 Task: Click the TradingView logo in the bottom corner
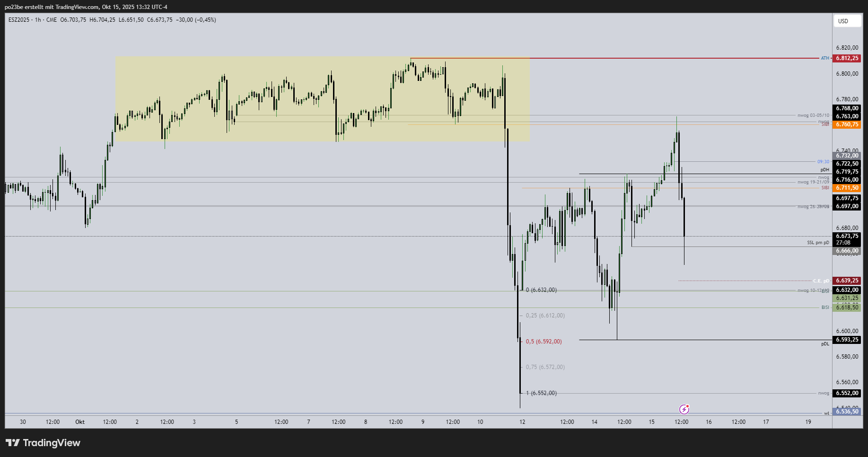[x=43, y=443]
